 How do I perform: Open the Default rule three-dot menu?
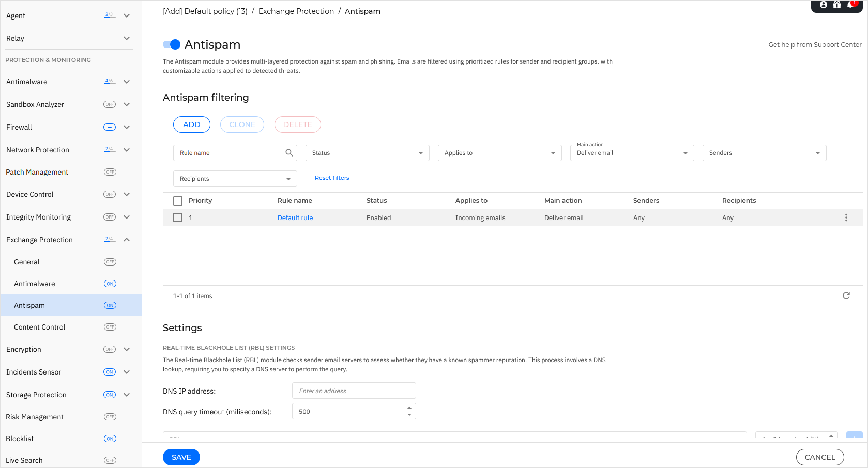(846, 217)
